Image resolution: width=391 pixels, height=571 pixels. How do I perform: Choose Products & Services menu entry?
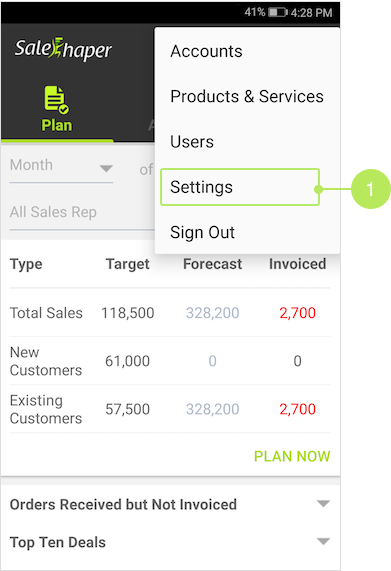[247, 97]
